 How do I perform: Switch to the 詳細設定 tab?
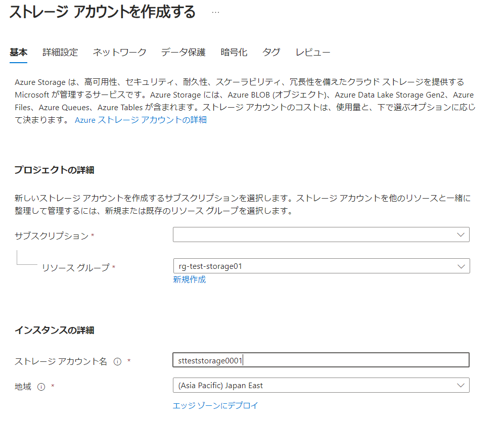[x=61, y=52]
